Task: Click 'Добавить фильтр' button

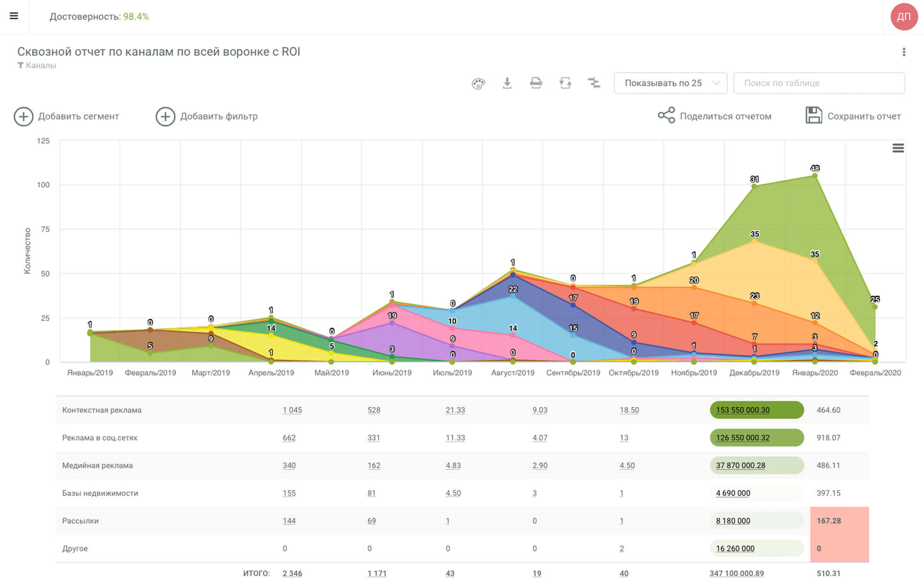Action: pos(206,116)
